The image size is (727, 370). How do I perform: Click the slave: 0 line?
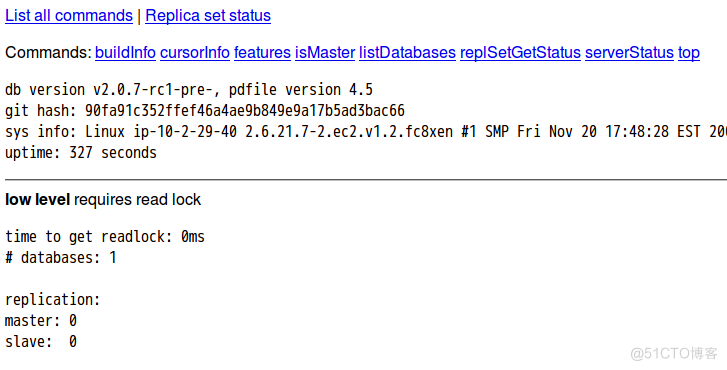click(x=41, y=342)
